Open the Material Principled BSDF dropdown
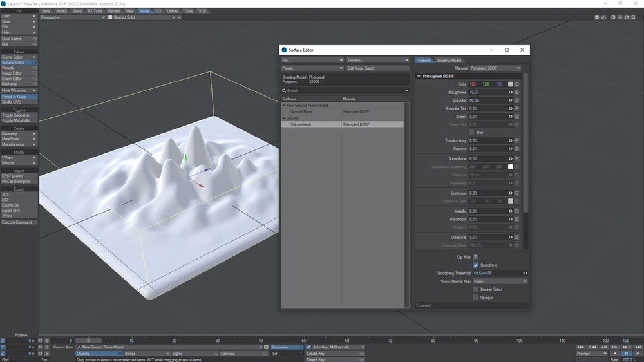 click(495, 68)
